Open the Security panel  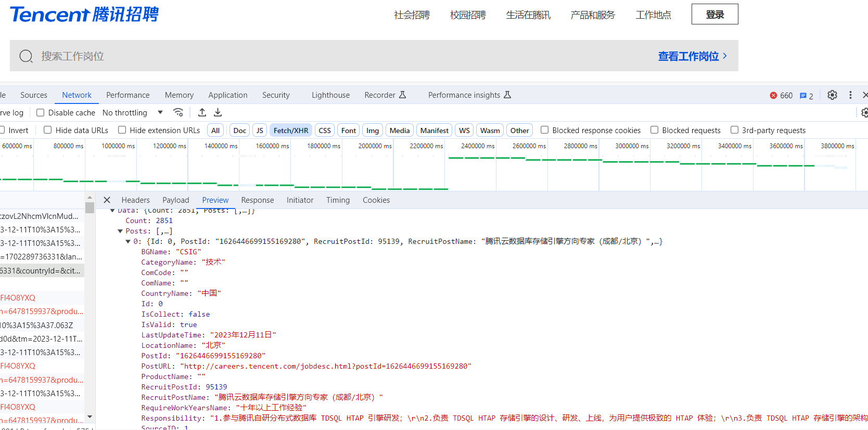[x=276, y=95]
